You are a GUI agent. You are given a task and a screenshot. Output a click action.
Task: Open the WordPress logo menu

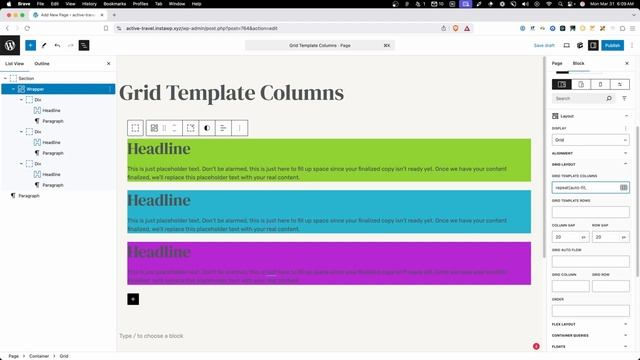pyautogui.click(x=10, y=45)
